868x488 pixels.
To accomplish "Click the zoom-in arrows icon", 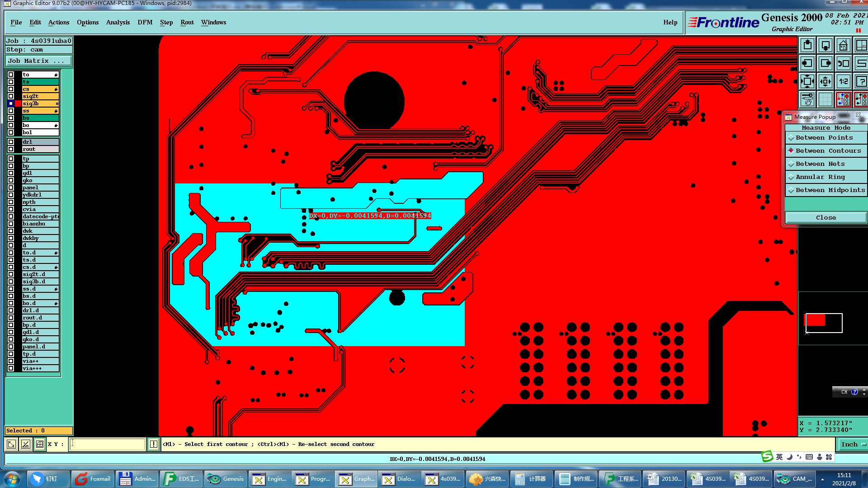I will [807, 82].
